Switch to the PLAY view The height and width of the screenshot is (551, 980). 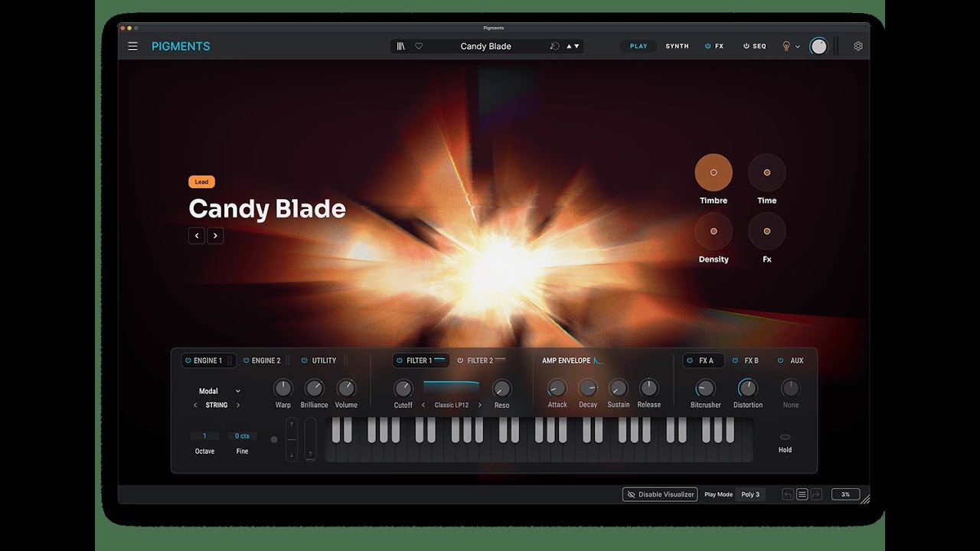(639, 46)
